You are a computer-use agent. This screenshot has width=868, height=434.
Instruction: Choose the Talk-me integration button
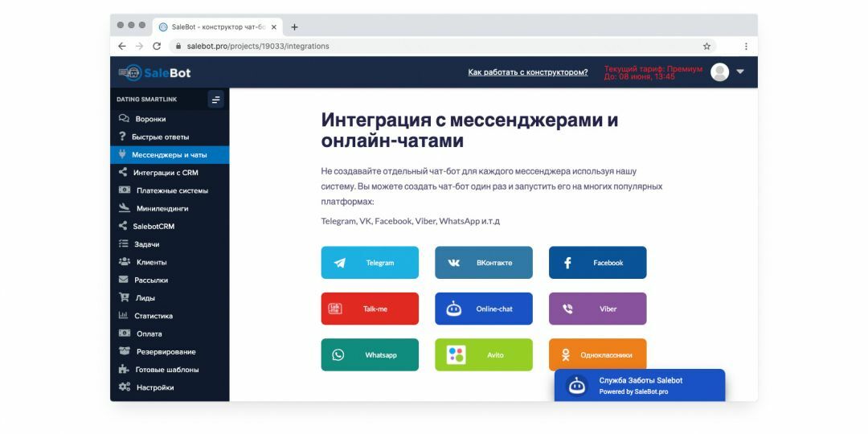370,309
